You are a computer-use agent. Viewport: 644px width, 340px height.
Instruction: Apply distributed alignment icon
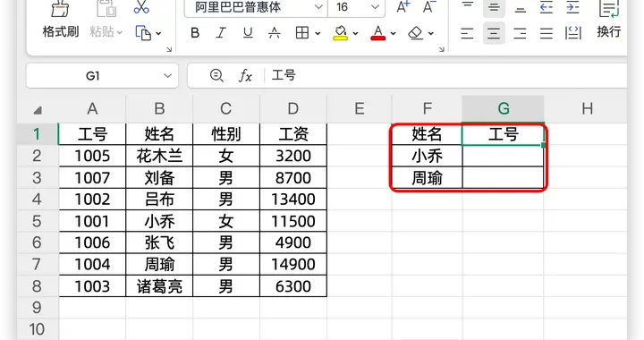tap(573, 33)
